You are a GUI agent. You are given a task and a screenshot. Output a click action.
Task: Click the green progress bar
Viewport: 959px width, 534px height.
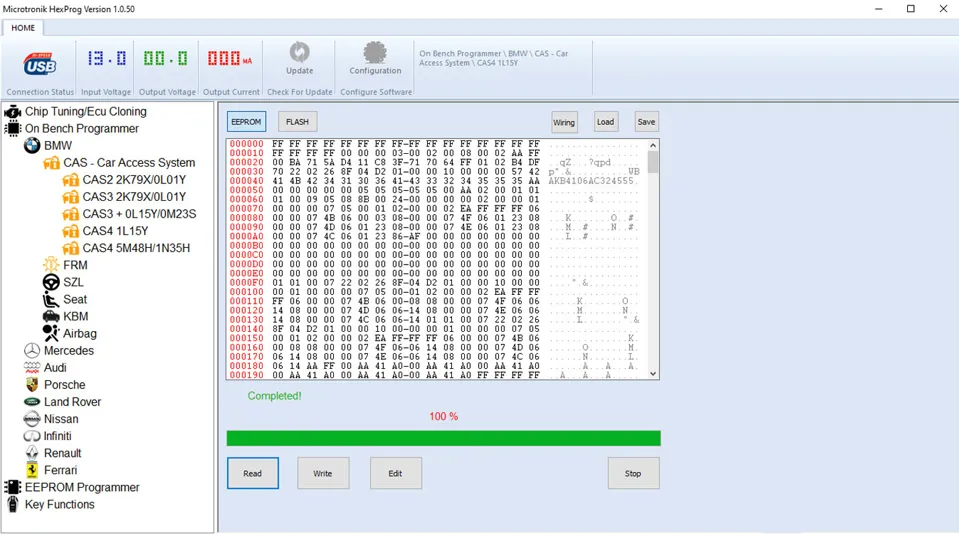click(443, 438)
